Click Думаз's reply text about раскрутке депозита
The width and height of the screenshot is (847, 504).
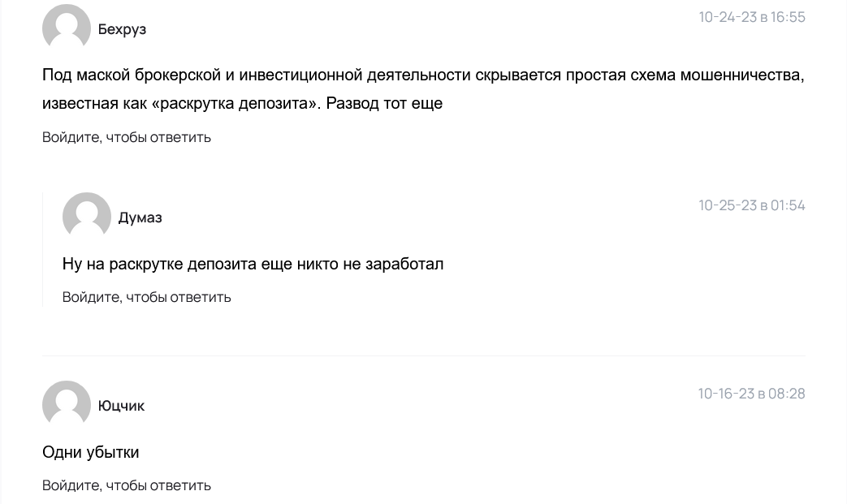pos(253,264)
